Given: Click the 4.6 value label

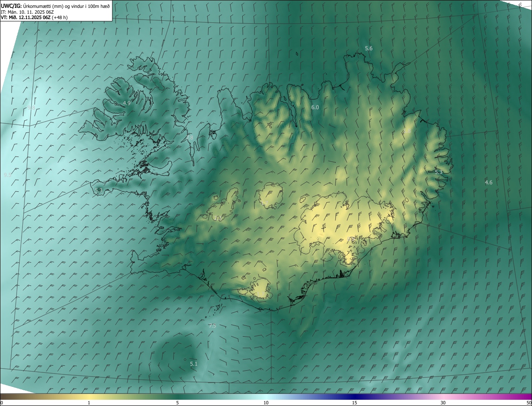Looking at the screenshot, I should point(489,183).
